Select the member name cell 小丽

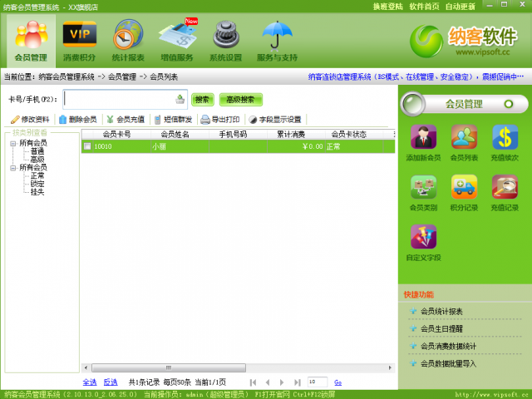pyautogui.click(x=180, y=146)
